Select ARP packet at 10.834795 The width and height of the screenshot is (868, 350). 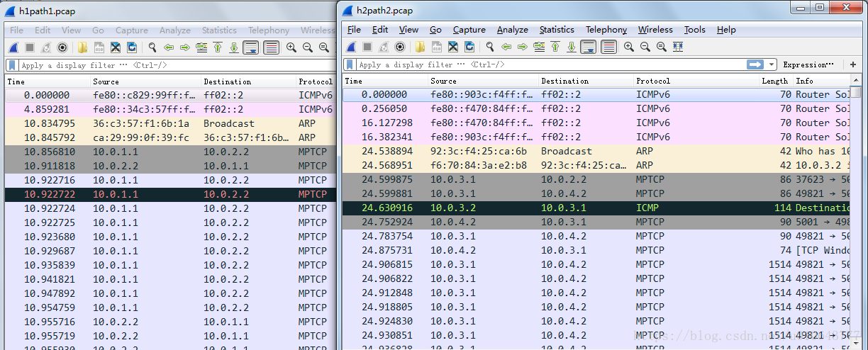(170, 123)
